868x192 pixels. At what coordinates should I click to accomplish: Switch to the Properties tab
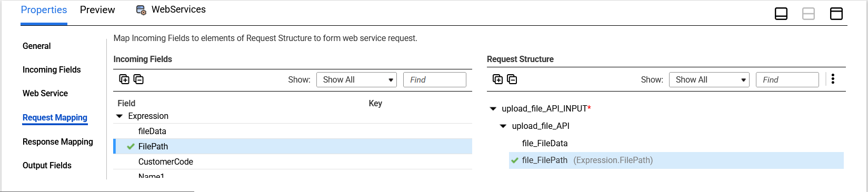pyautogui.click(x=44, y=10)
